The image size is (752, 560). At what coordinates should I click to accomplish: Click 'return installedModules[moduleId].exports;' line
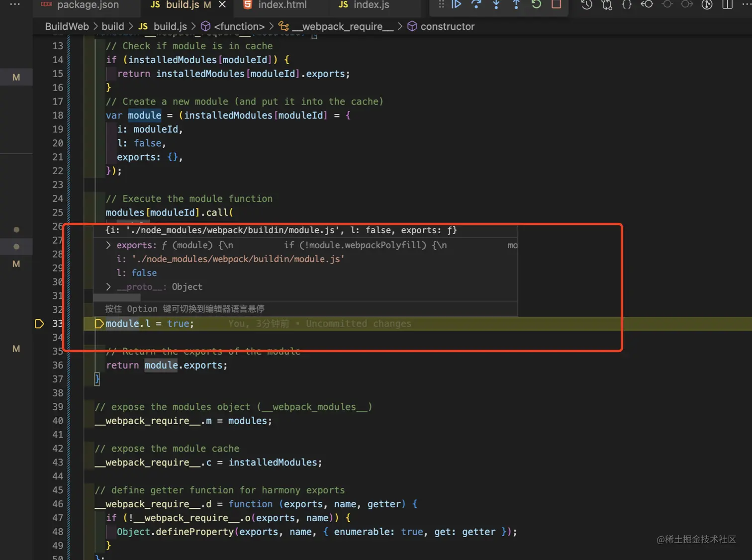[234, 74]
